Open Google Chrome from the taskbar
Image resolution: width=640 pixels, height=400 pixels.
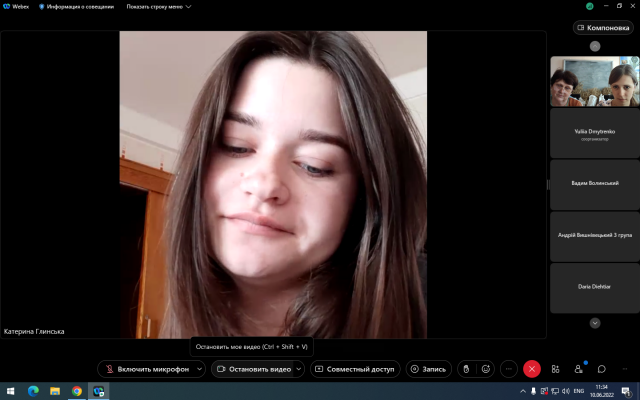[77, 391]
